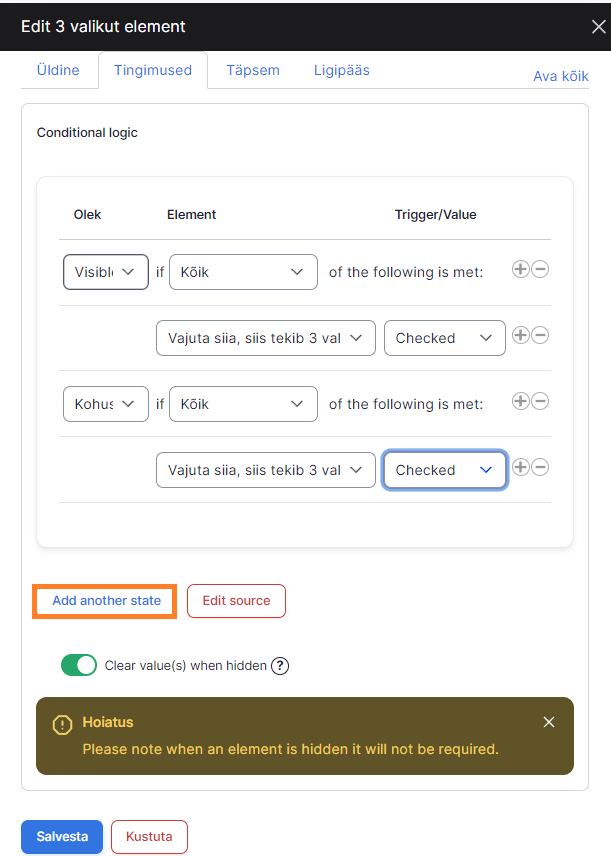This screenshot has height=856, width=611.
Task: Click plus icon on the Kohus state row
Action: 520,401
